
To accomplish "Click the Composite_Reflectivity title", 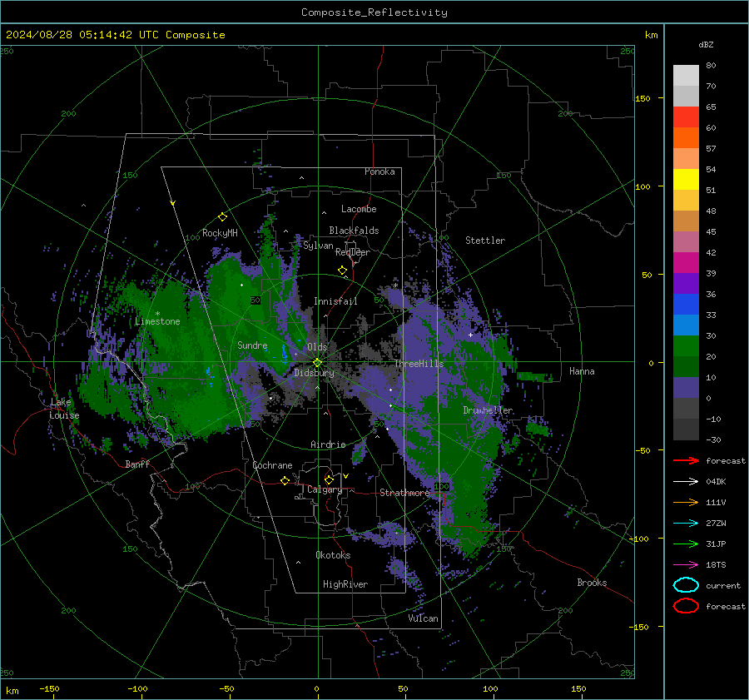I will coord(374,12).
